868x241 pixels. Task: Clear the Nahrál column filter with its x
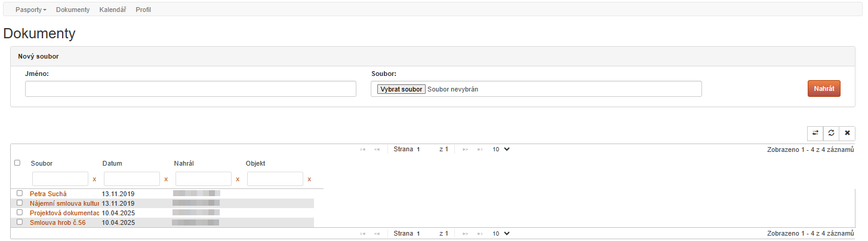tap(238, 179)
